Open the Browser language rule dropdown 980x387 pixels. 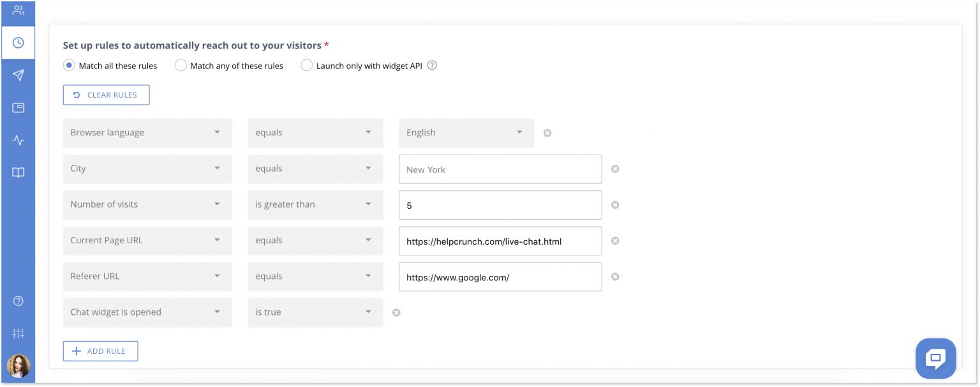click(x=147, y=133)
